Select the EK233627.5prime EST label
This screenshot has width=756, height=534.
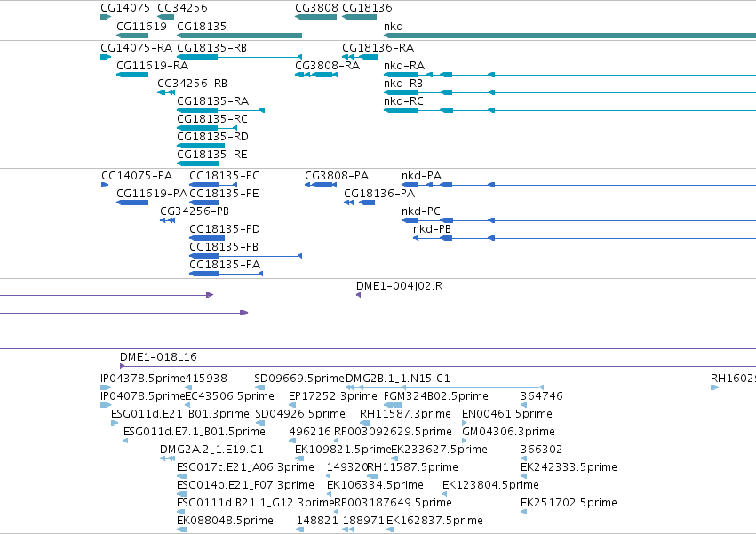pyautogui.click(x=440, y=450)
